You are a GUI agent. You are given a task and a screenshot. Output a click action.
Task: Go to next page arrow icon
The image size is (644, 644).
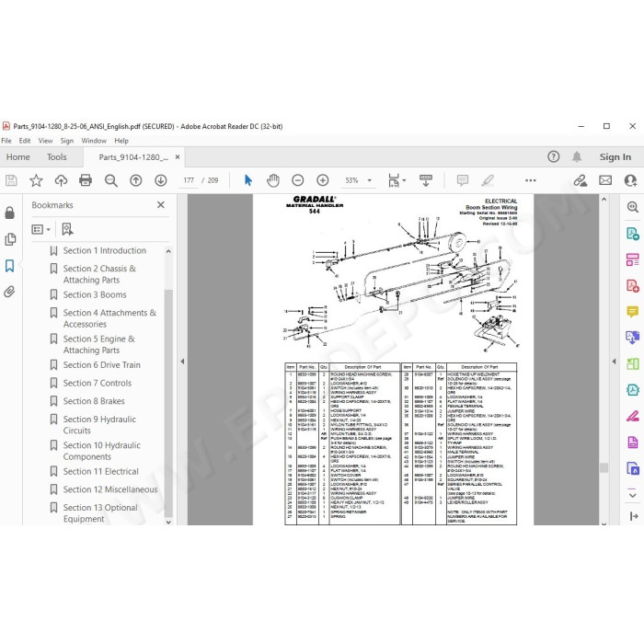click(161, 180)
